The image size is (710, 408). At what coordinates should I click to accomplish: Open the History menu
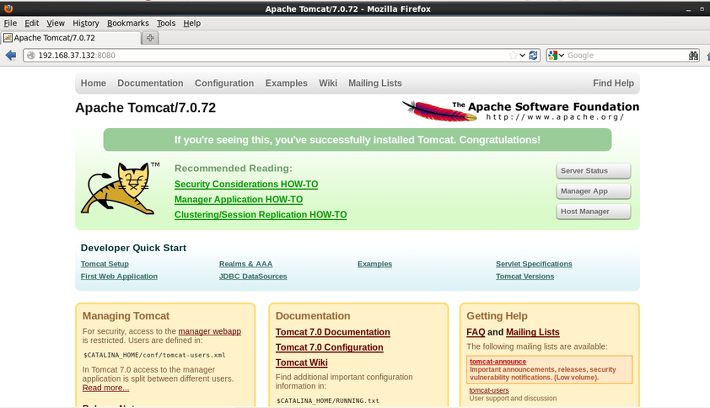point(86,23)
